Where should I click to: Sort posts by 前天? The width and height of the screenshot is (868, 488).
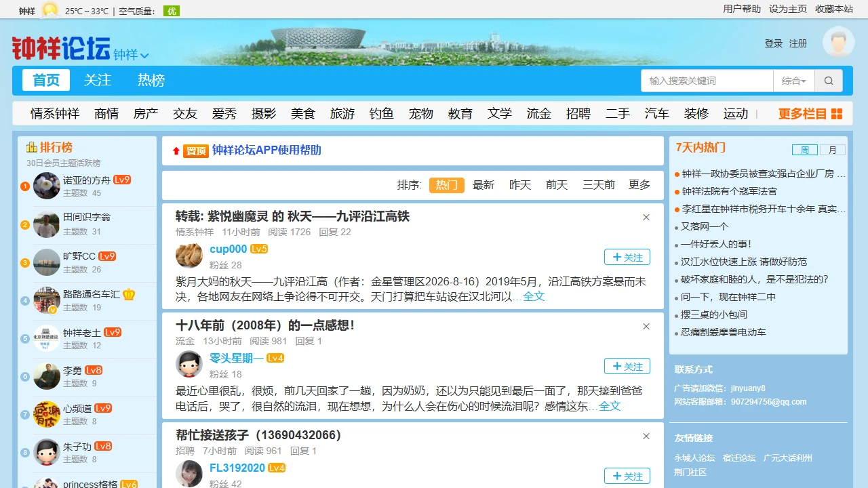point(557,184)
